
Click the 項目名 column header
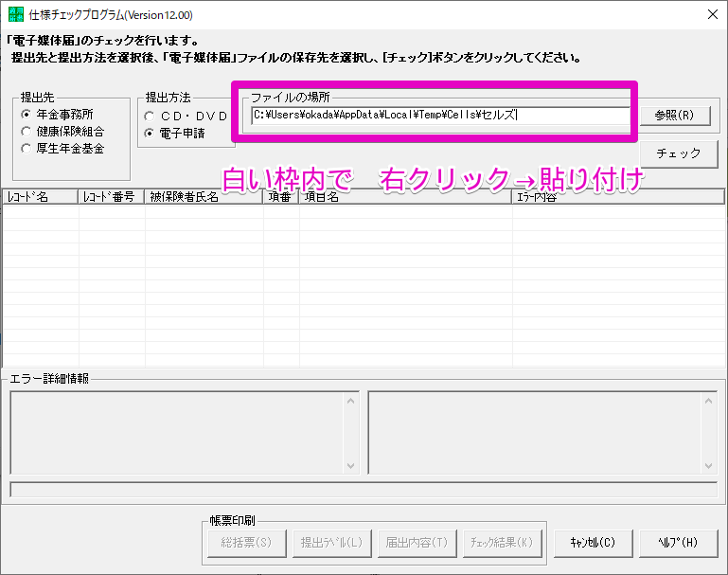(405, 197)
